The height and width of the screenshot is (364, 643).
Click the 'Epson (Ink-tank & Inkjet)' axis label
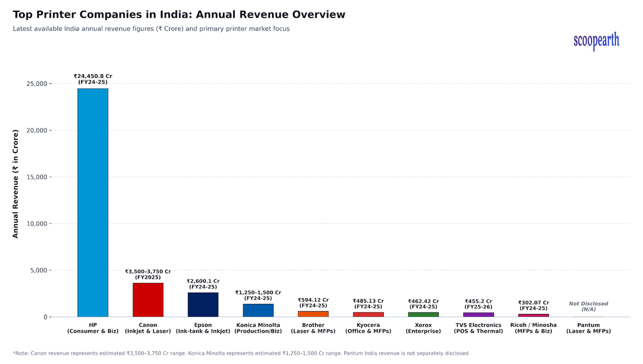coord(203,328)
